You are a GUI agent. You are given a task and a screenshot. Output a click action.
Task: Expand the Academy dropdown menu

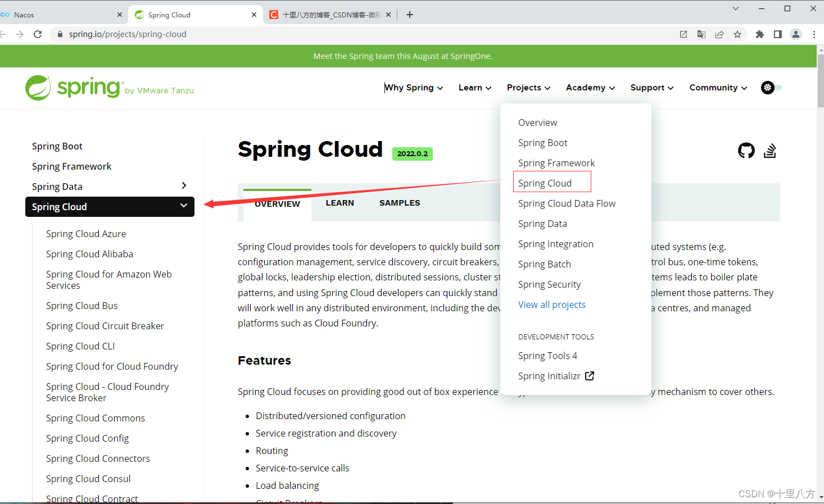coord(590,88)
